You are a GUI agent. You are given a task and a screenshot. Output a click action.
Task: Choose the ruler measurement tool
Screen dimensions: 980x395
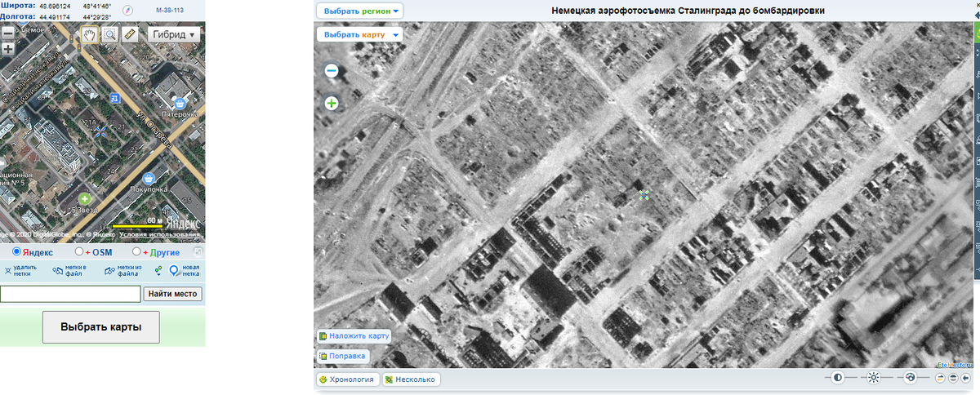[130, 35]
